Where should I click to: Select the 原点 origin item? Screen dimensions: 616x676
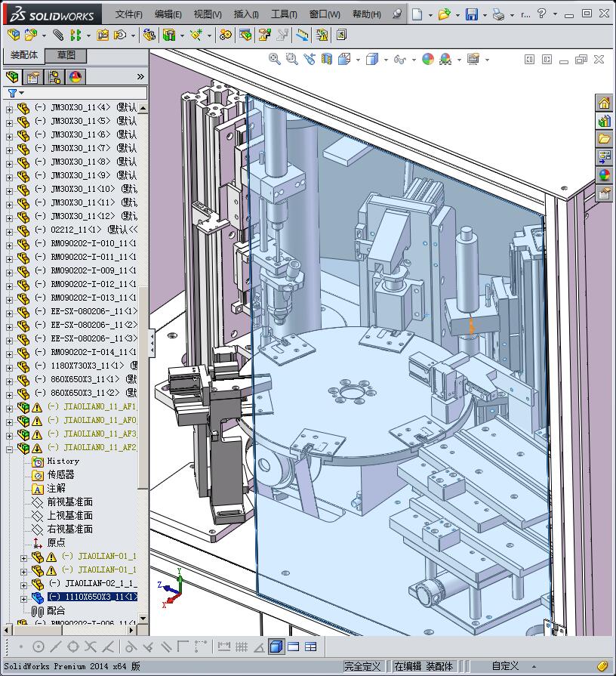[x=56, y=543]
